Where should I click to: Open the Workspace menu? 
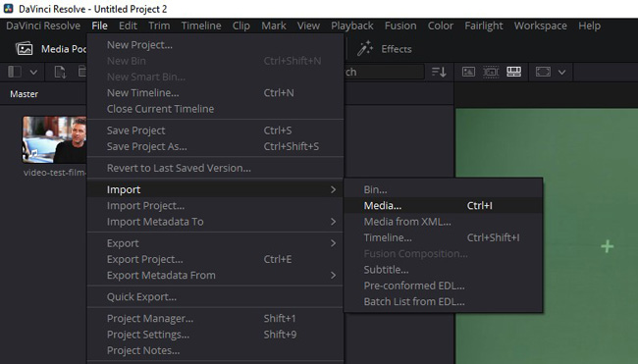[x=541, y=26]
